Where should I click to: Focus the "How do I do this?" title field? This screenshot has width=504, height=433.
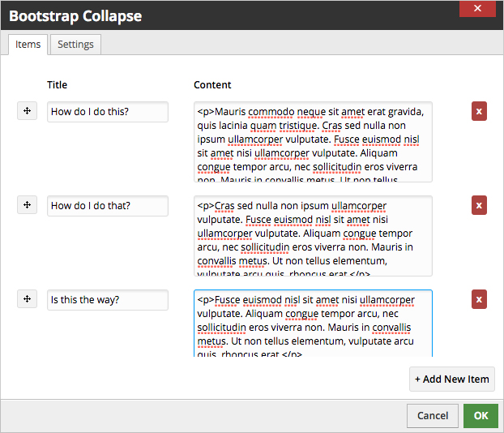click(108, 112)
